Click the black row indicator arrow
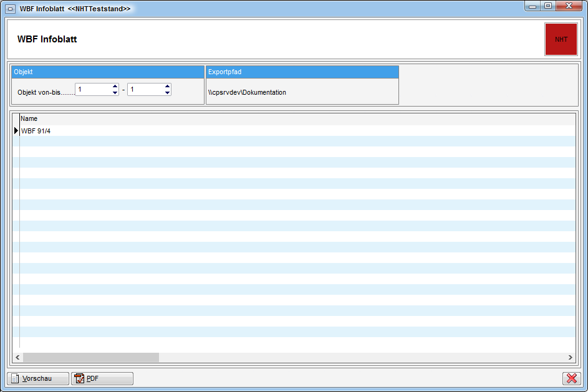 16,131
